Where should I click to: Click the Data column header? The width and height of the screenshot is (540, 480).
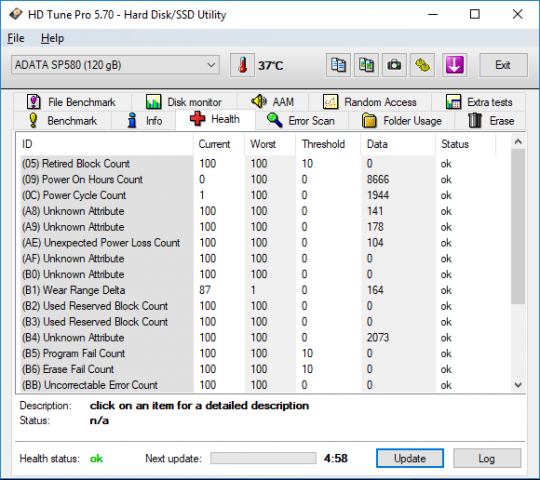pos(398,144)
